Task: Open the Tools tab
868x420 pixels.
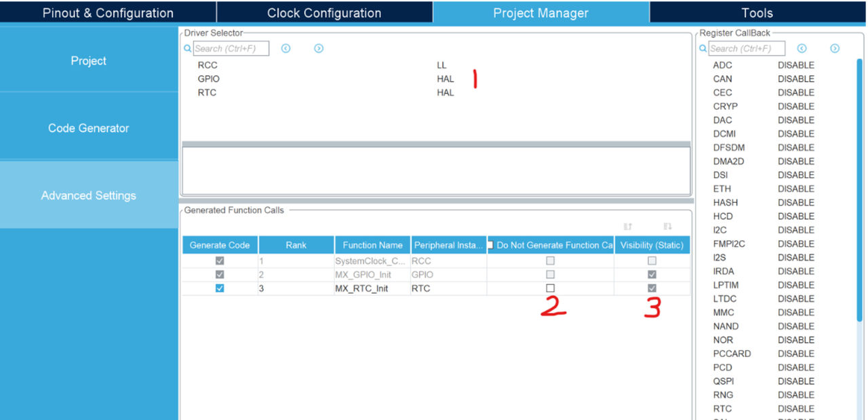Action: click(x=757, y=13)
